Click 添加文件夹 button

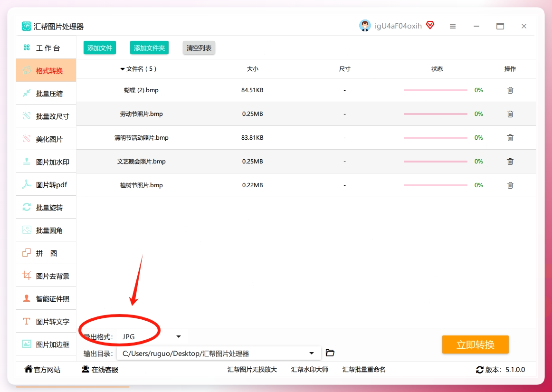(x=149, y=48)
